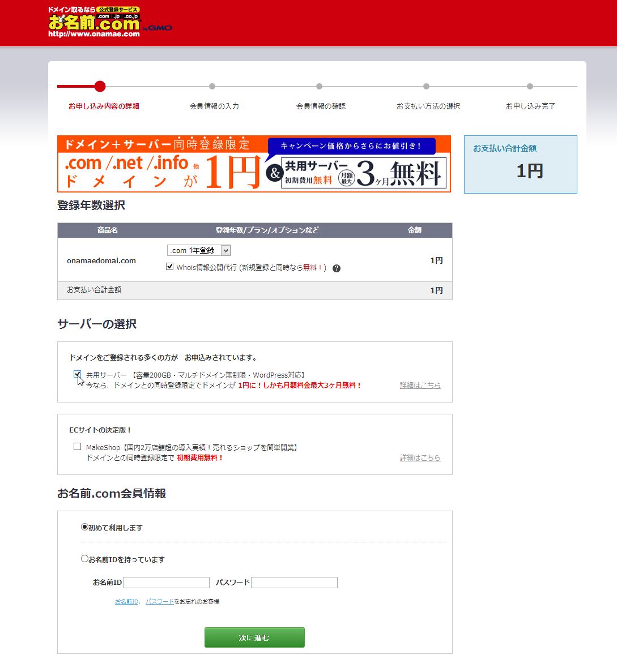Click the お支払い合計金額 table row label

click(x=94, y=290)
